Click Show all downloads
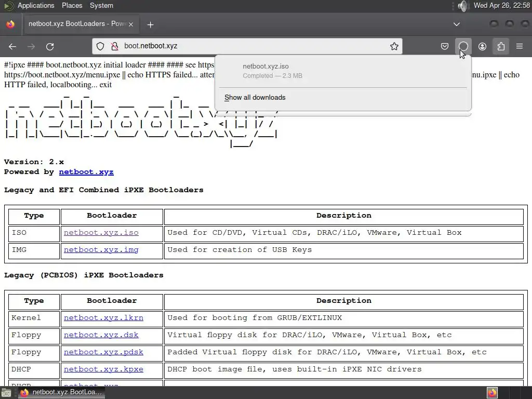 pyautogui.click(x=255, y=97)
